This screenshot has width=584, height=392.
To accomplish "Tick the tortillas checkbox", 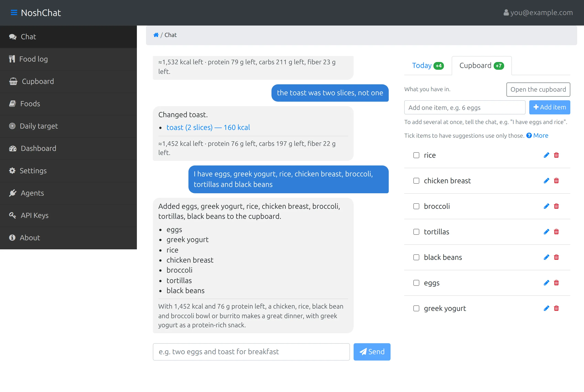I will 416,232.
